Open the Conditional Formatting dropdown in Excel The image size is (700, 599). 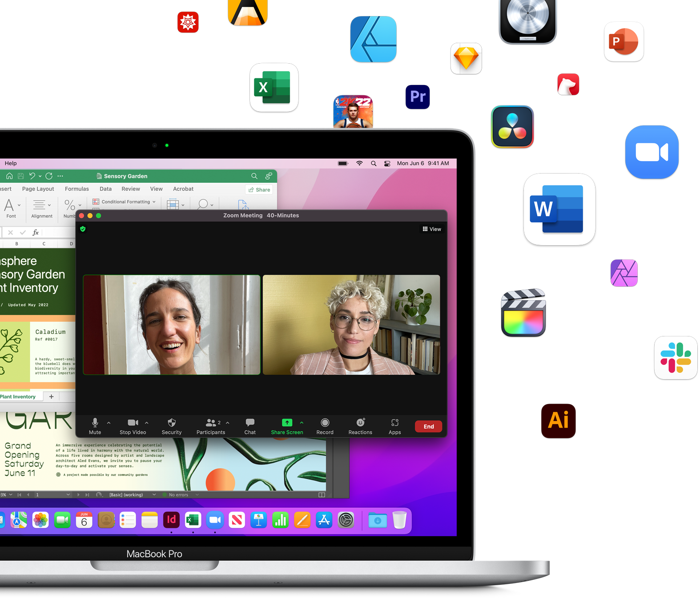pos(124,202)
